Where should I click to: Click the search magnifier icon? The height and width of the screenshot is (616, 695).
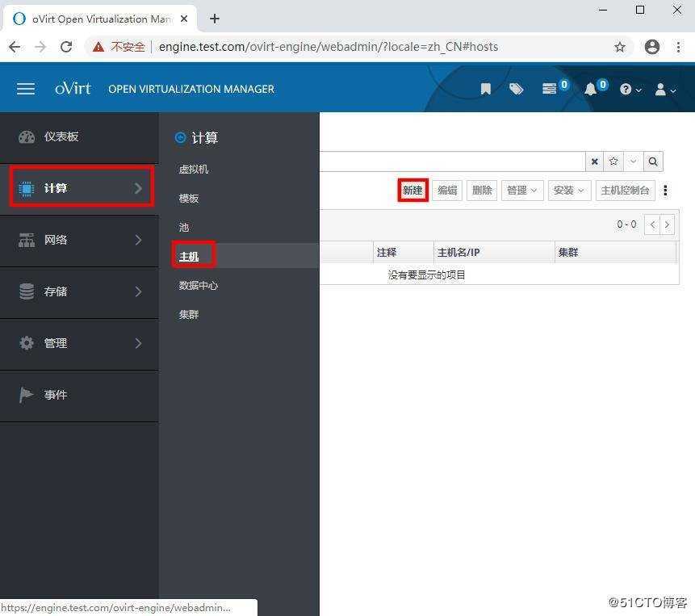click(x=652, y=161)
